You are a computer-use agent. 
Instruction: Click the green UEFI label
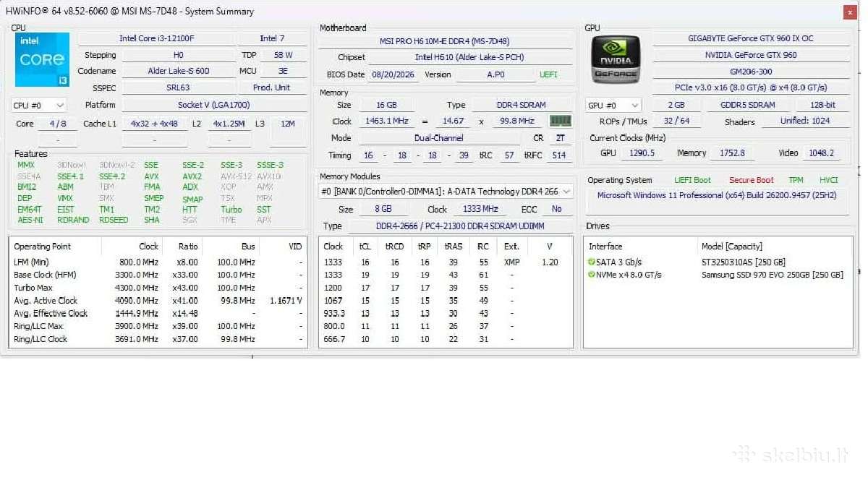(548, 74)
